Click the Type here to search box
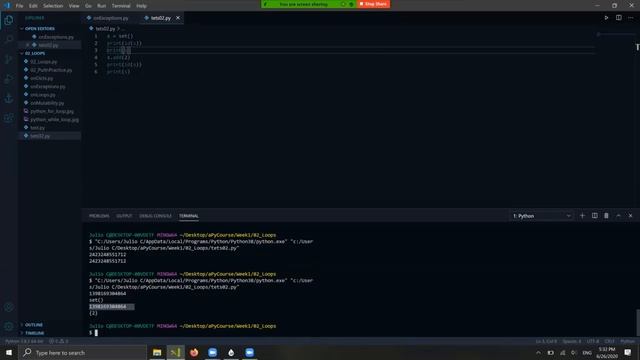This screenshot has height=360, width=640. tap(83, 352)
